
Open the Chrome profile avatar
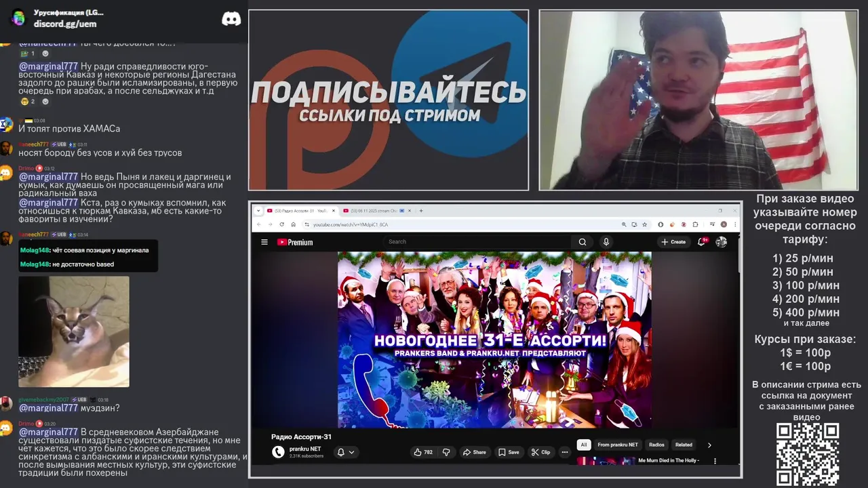pos(724,224)
